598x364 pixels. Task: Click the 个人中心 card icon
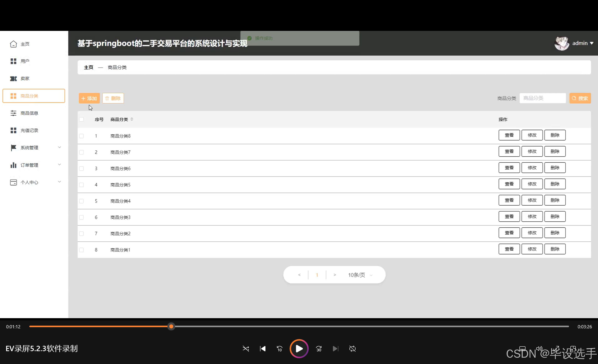(x=13, y=182)
